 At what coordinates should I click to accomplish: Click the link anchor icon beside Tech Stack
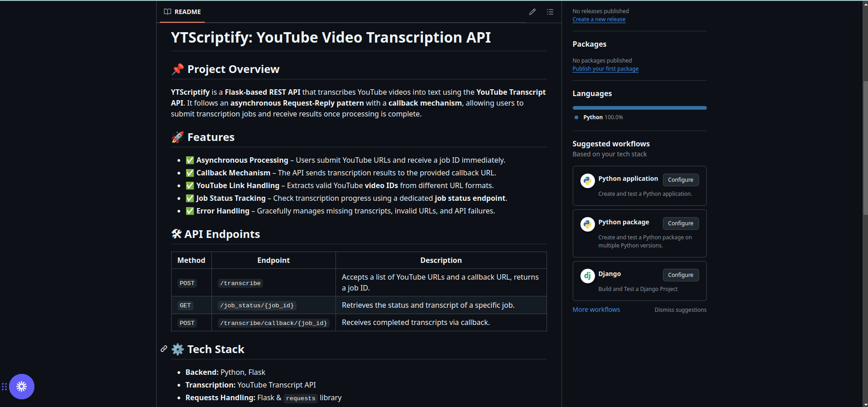[164, 349]
